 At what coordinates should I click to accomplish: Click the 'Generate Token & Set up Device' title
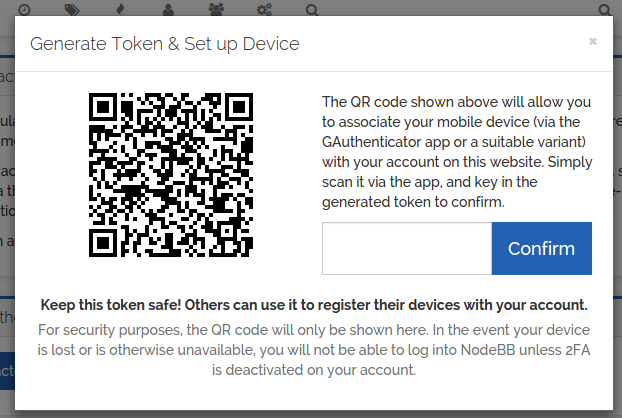[165, 44]
